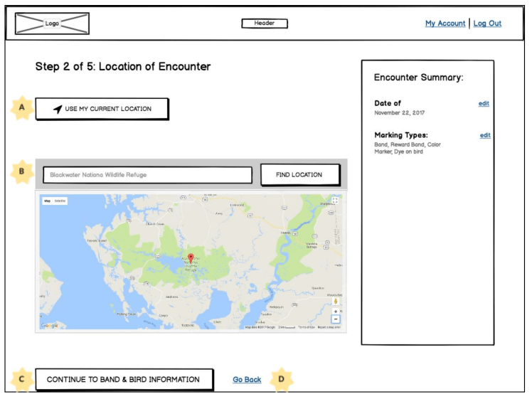Edit the encounter date in summary
This screenshot has width=532, height=399.
(484, 104)
